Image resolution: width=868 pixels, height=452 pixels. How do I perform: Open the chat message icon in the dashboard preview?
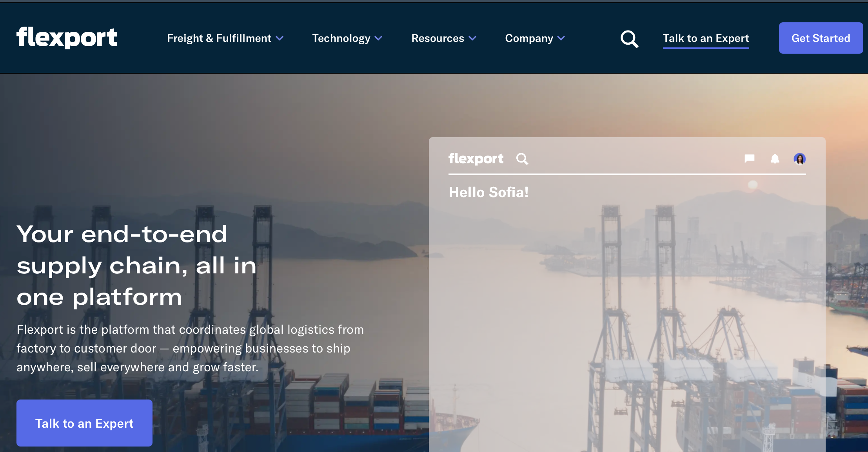pos(749,159)
